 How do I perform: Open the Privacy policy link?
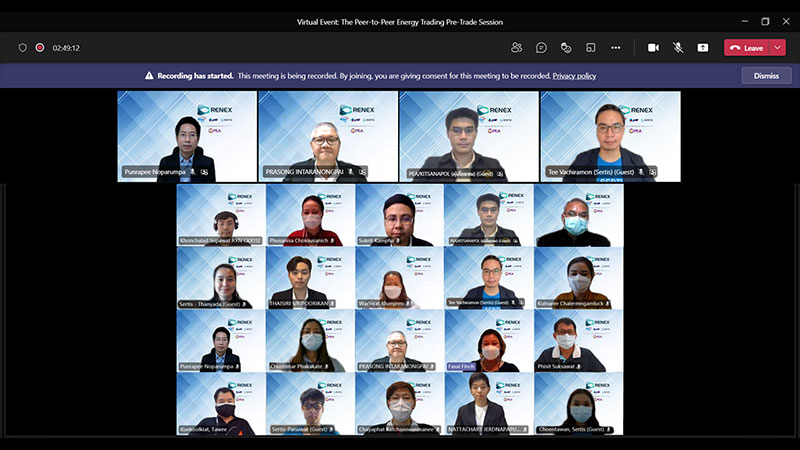(574, 75)
